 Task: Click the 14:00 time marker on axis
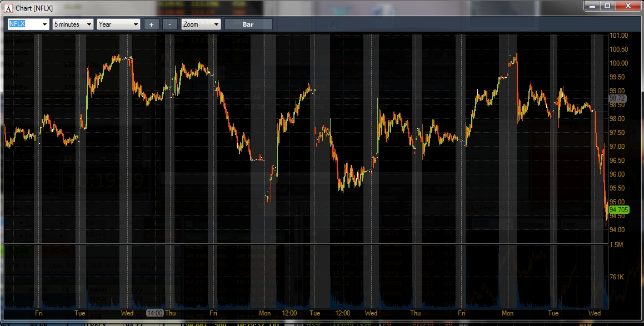[x=154, y=313]
